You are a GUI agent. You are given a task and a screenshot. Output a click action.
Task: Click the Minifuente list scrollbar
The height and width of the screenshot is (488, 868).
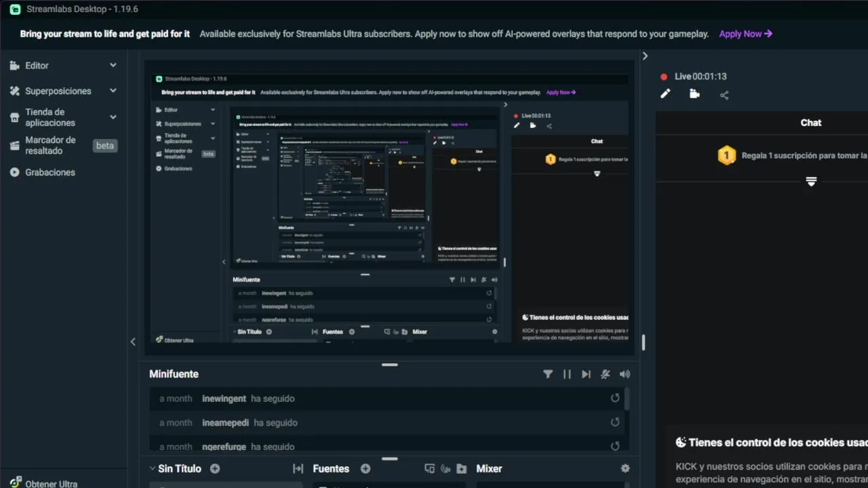tap(627, 399)
